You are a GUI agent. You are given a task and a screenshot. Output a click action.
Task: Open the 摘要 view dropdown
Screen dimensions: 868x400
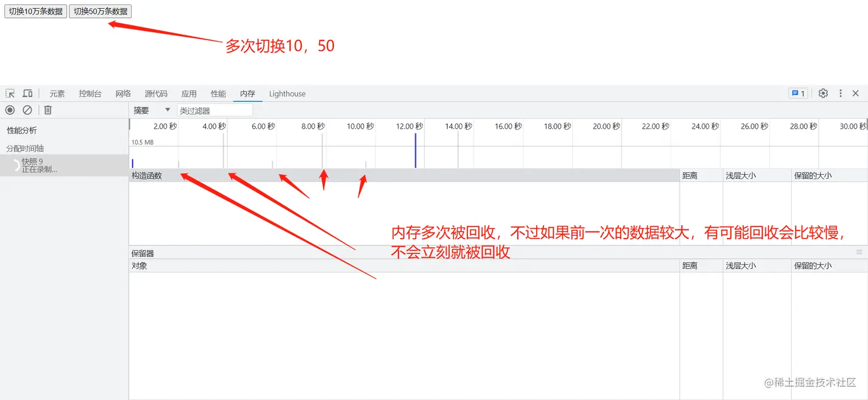point(152,110)
